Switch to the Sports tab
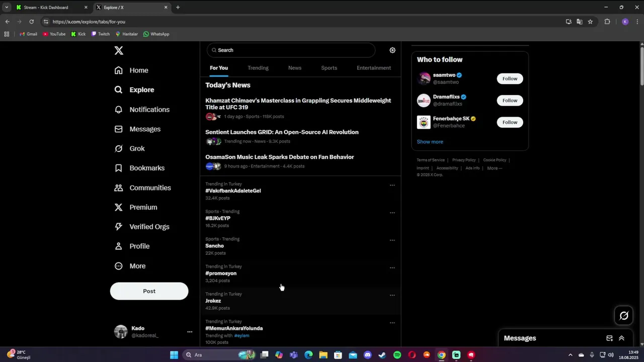Viewport: 644px width, 362px height. 329,68
